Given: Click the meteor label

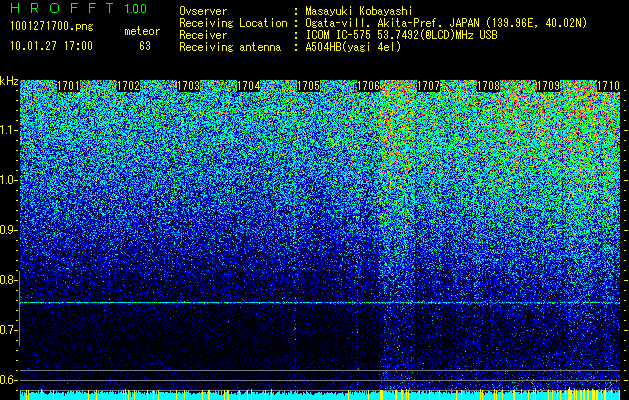Looking at the screenshot, I should [142, 31].
